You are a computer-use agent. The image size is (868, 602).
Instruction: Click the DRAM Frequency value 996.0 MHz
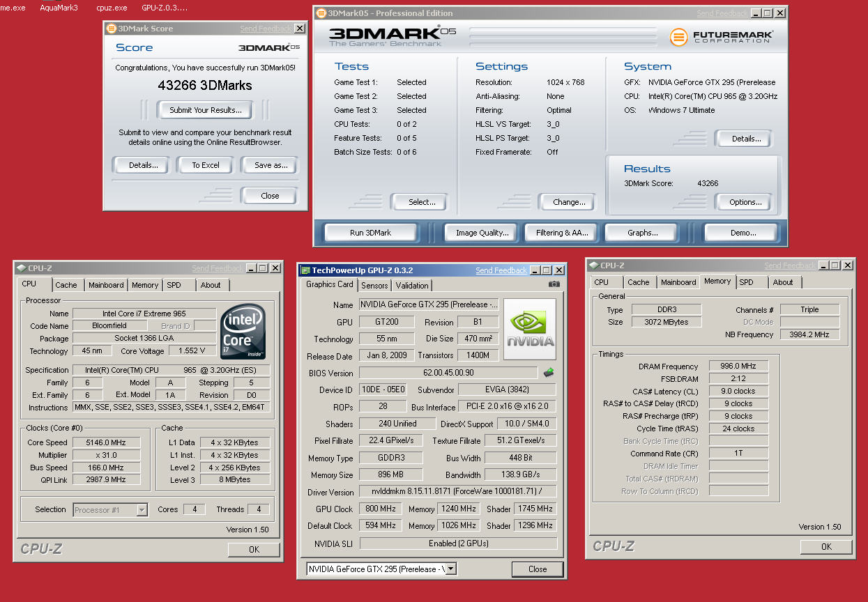(739, 366)
